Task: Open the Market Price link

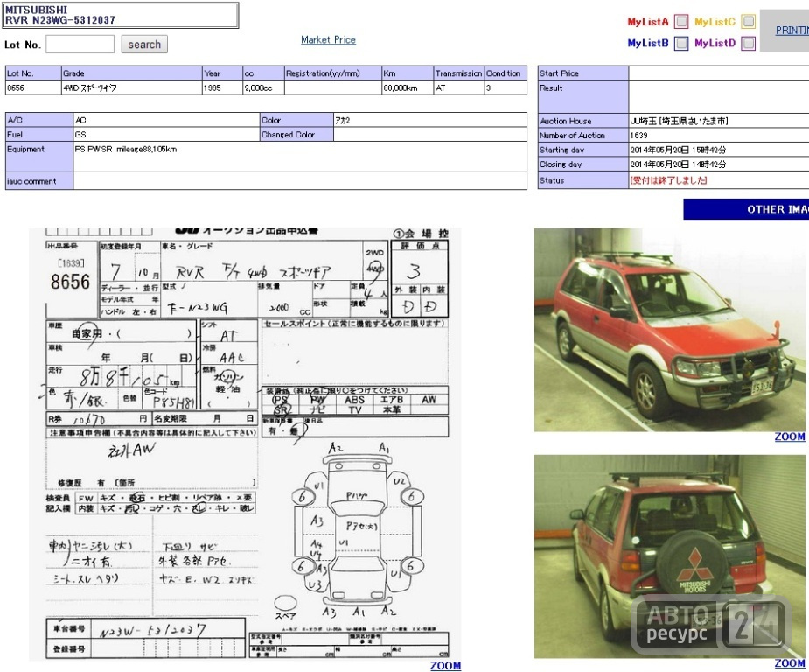Action: point(328,39)
